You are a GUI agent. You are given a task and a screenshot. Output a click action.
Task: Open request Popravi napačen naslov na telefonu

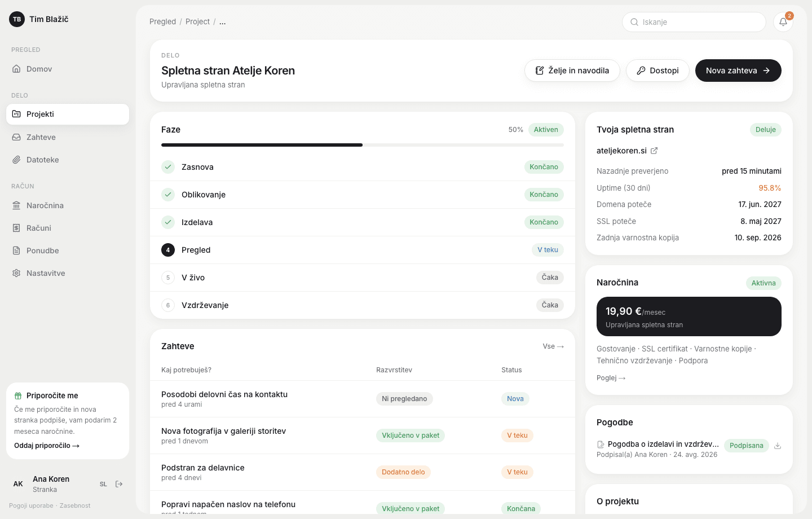point(228,504)
